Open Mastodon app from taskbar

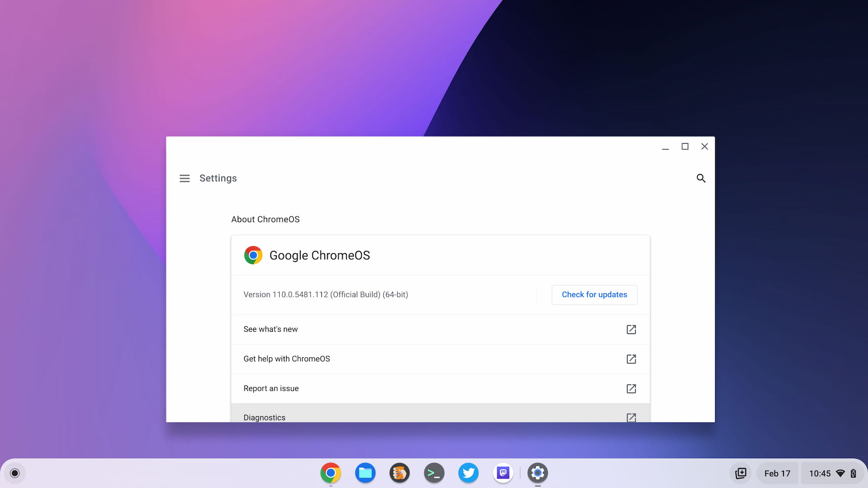[x=503, y=473]
